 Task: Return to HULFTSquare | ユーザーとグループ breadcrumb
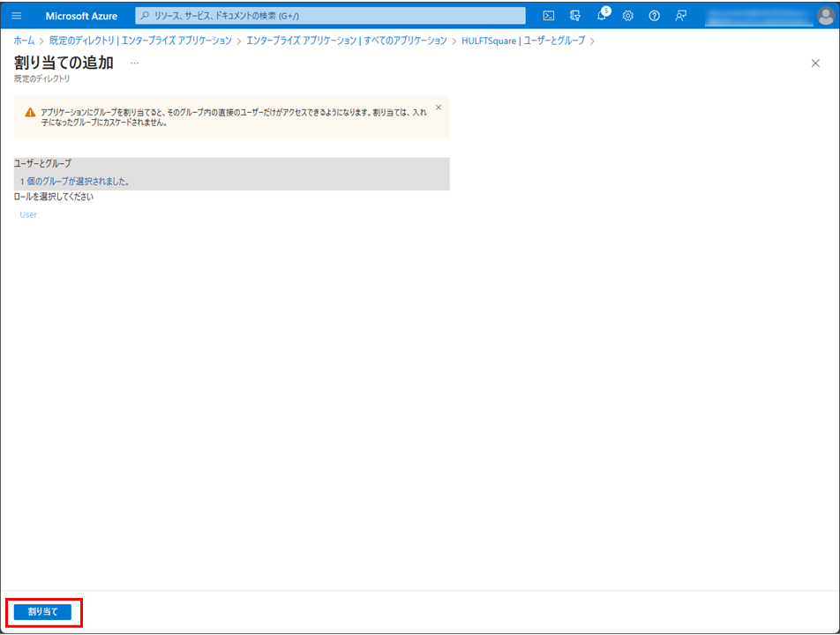pyautogui.click(x=522, y=41)
